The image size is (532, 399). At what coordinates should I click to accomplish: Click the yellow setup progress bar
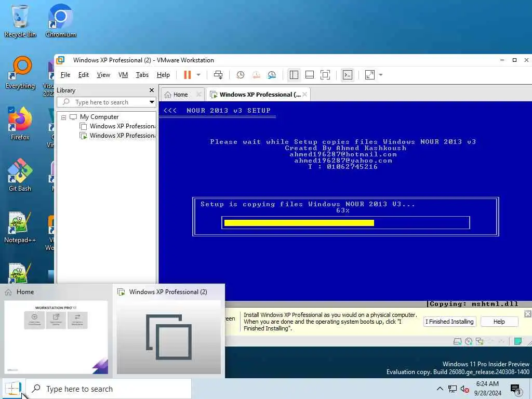299,223
